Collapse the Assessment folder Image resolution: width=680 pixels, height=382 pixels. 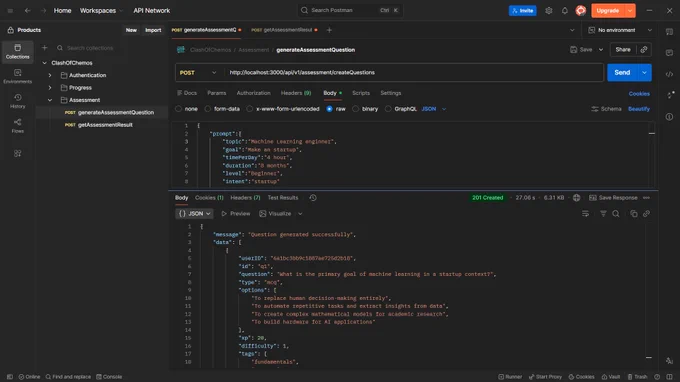click(50, 100)
